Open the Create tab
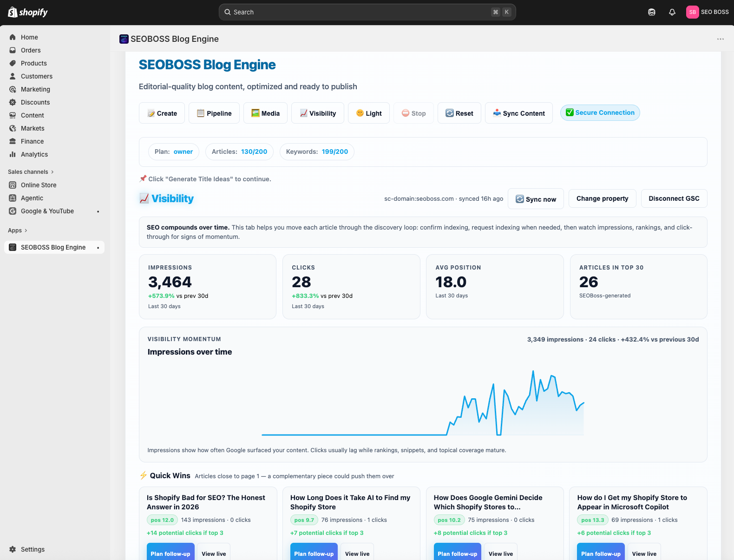Screen dimensions: 734x560 pyautogui.click(x=162, y=113)
